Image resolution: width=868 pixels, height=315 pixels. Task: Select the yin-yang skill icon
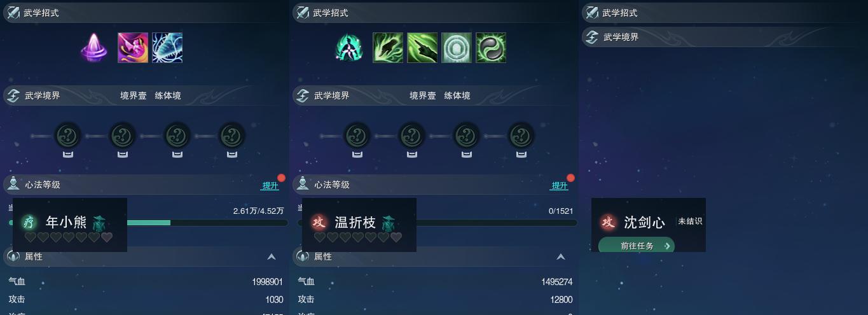(x=491, y=48)
